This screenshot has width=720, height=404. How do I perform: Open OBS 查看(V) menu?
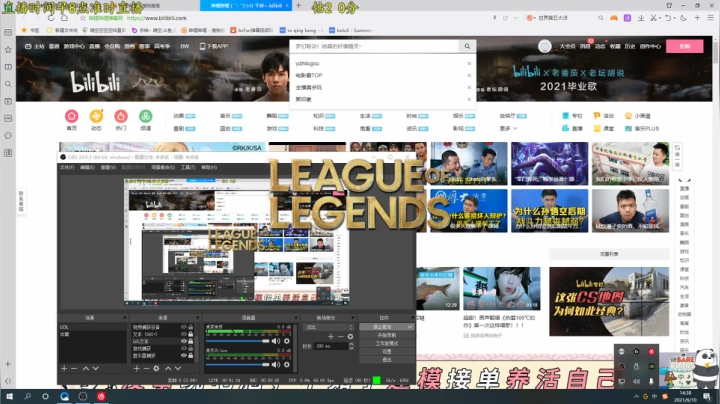(108, 168)
